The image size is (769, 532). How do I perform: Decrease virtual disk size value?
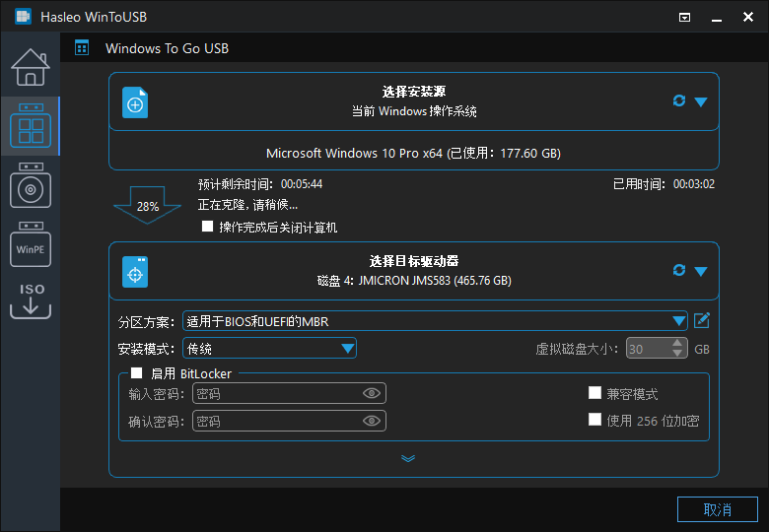click(x=677, y=354)
